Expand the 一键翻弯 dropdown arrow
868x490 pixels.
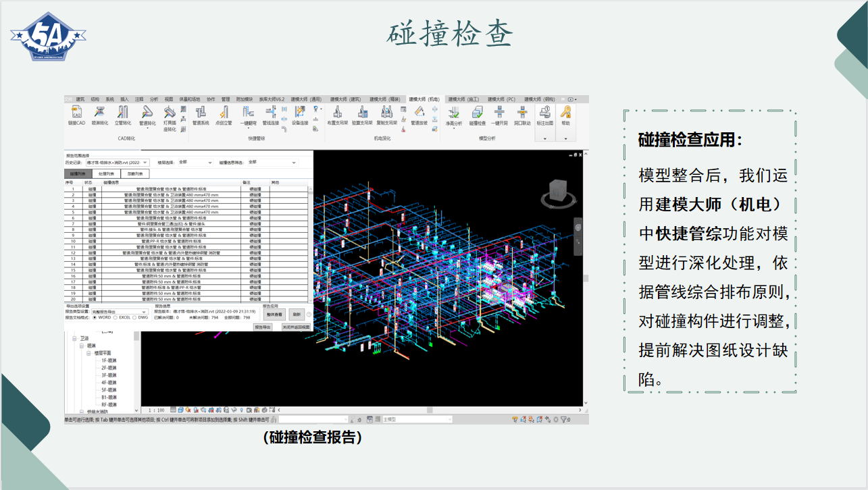248,129
